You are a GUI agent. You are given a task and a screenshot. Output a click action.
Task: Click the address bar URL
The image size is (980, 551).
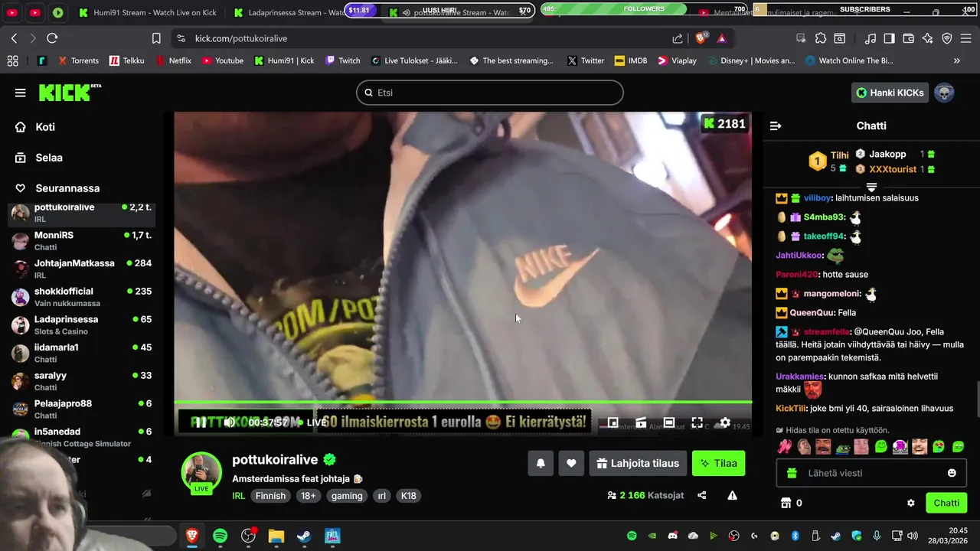tap(241, 38)
